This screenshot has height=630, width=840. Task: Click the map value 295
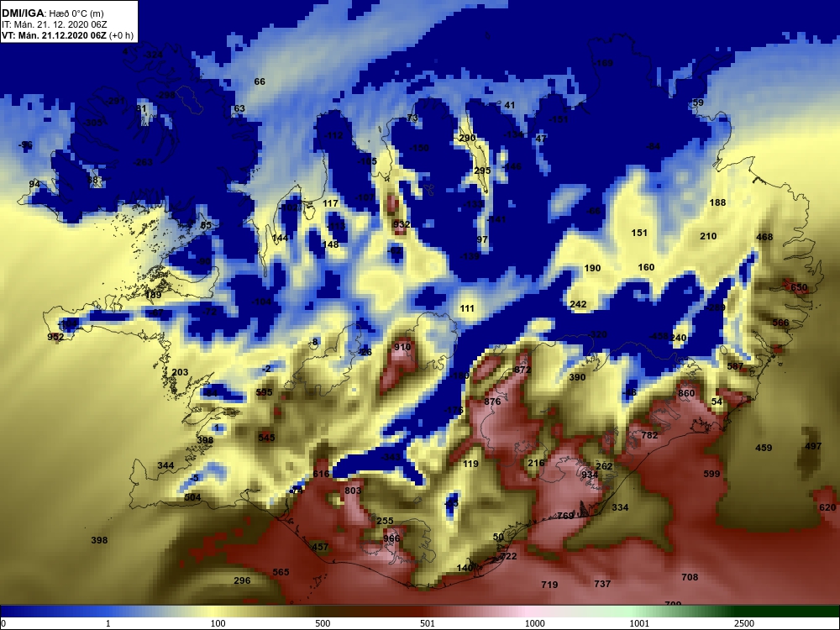pyautogui.click(x=482, y=171)
